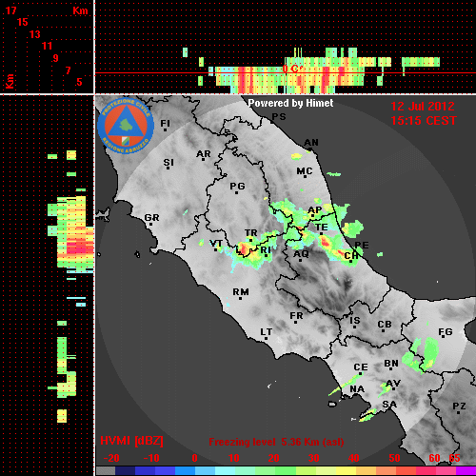This screenshot has width=476, height=476.
Task: Click the 'Freezing level 5.36 Km (asl)' text
Action: tap(276, 442)
